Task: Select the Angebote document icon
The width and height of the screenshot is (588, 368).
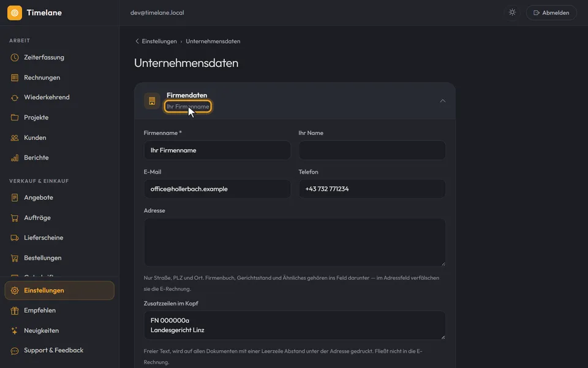Action: 15,197
